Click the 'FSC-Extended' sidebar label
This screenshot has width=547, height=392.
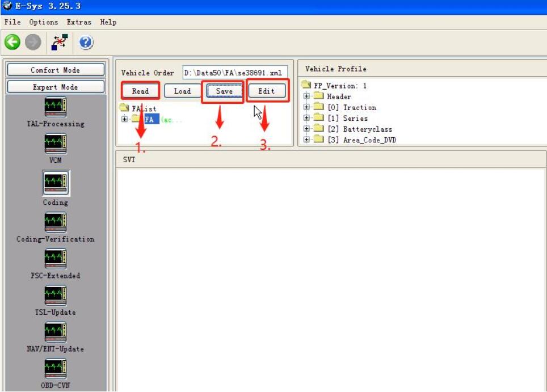pyautogui.click(x=56, y=276)
